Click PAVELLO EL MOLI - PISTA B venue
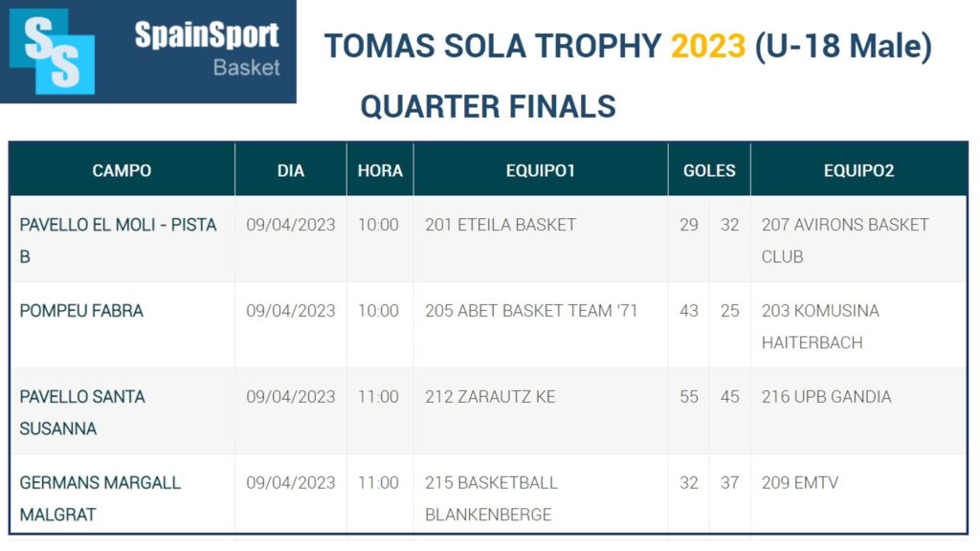This screenshot has width=980, height=551. (x=118, y=239)
